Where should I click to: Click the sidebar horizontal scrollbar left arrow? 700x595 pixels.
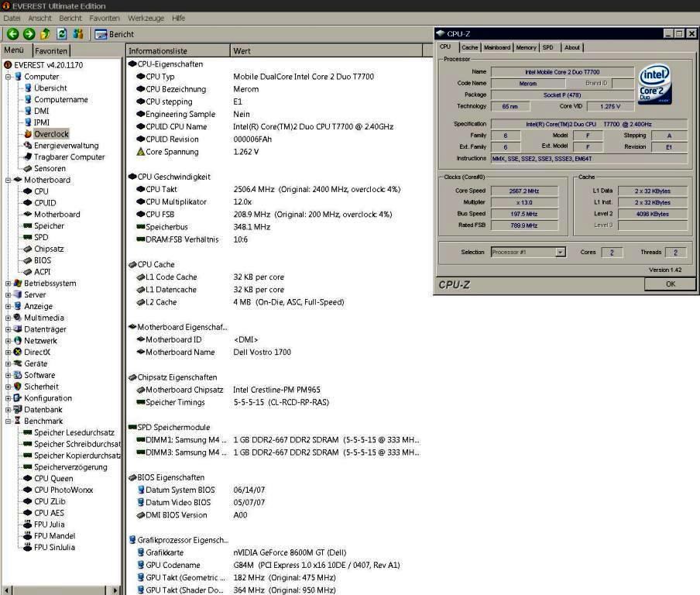(5, 590)
